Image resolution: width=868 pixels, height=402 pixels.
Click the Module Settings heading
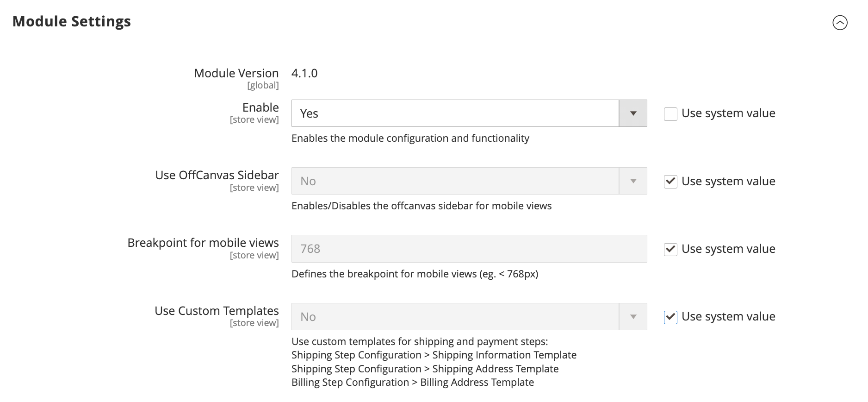(x=72, y=21)
